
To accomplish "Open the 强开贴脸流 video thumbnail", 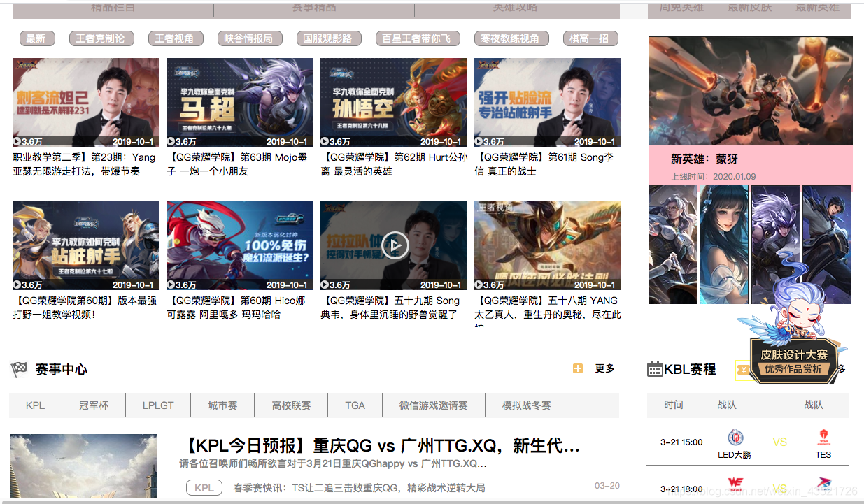I will (547, 102).
